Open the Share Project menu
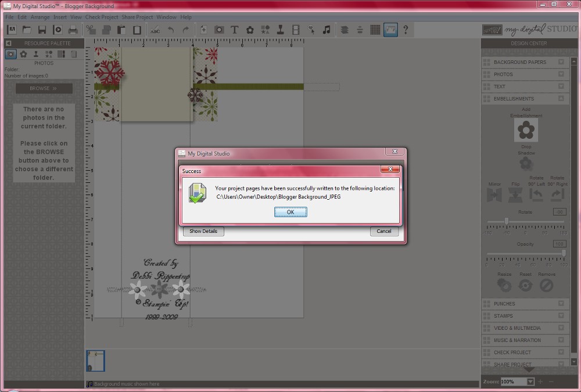Viewport: 581px width, 392px height. click(137, 17)
